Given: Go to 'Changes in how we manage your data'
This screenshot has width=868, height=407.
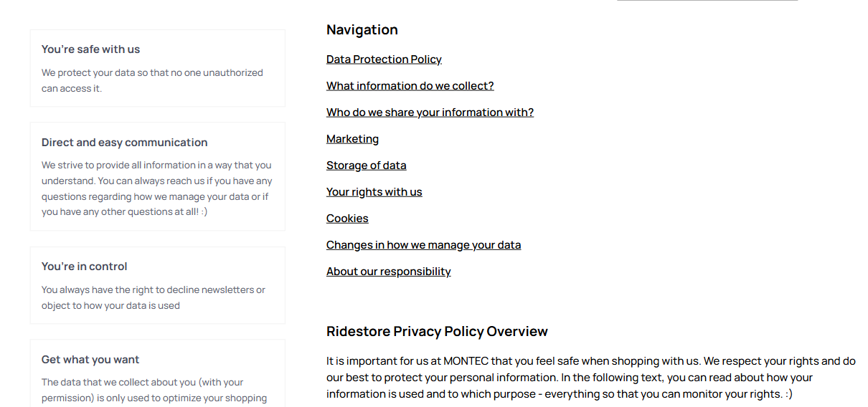Looking at the screenshot, I should pyautogui.click(x=423, y=245).
